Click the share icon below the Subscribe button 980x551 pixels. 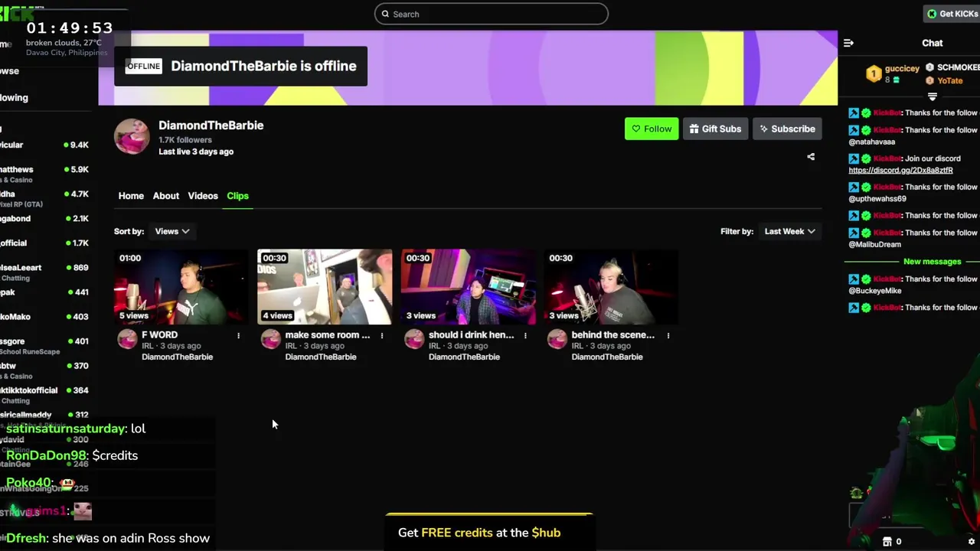point(811,157)
